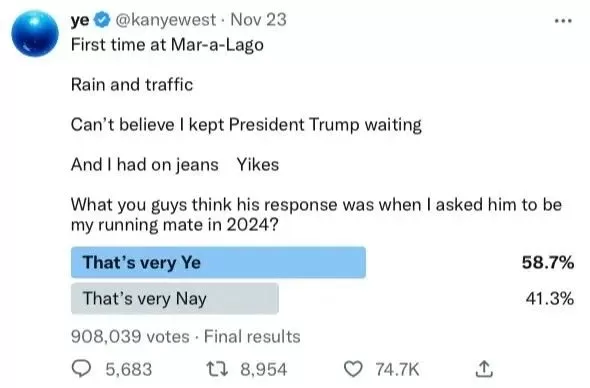The height and width of the screenshot is (388, 590).
Task: Like the tweet with heart icon
Action: (353, 369)
